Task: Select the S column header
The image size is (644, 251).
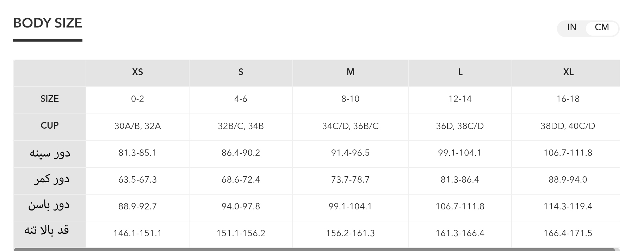Action: pyautogui.click(x=241, y=72)
